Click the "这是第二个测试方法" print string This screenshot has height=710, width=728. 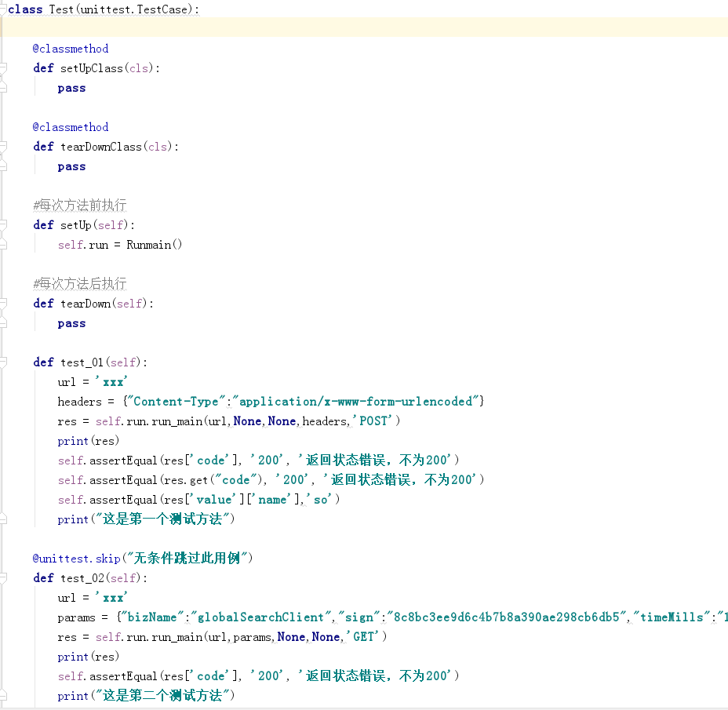pyautogui.click(x=162, y=696)
